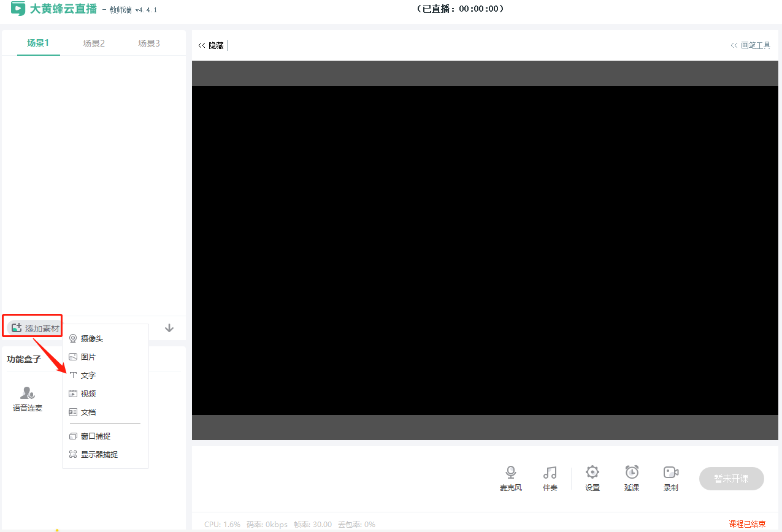Click the 功能盒子 panel heading

(x=24, y=359)
